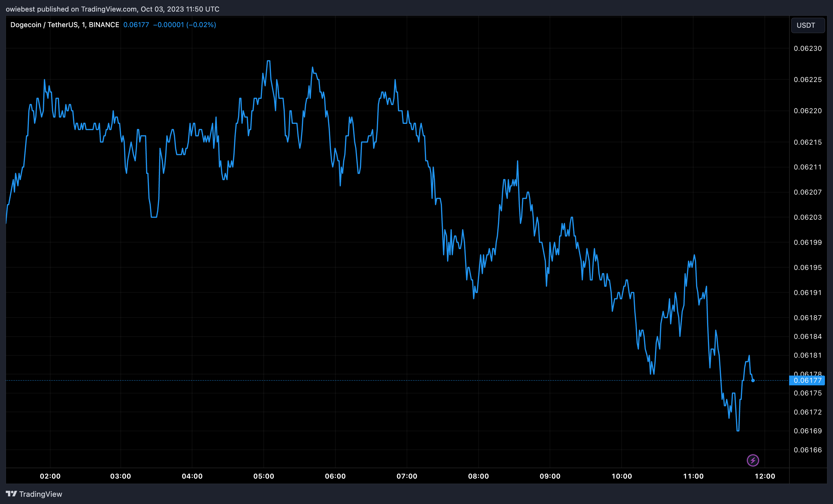The height and width of the screenshot is (504, 833).
Task: Click the 0.06181 price axis label
Action: tap(808, 355)
